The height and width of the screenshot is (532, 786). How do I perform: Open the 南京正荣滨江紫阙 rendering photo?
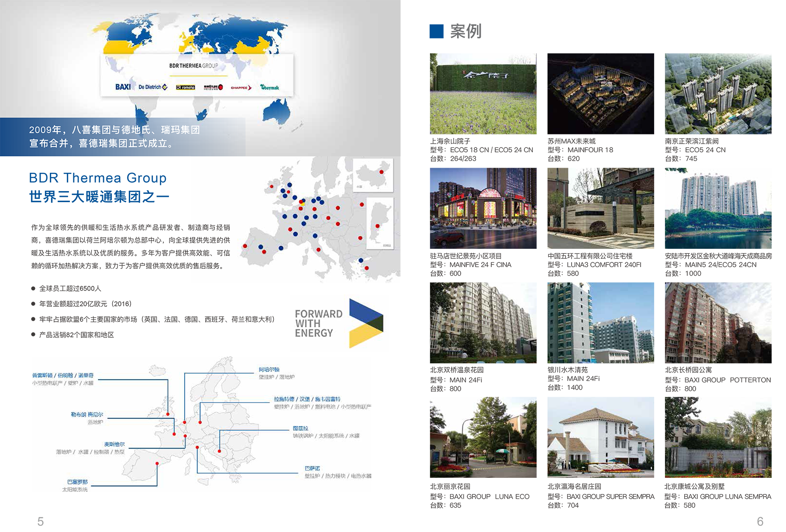[x=718, y=93]
